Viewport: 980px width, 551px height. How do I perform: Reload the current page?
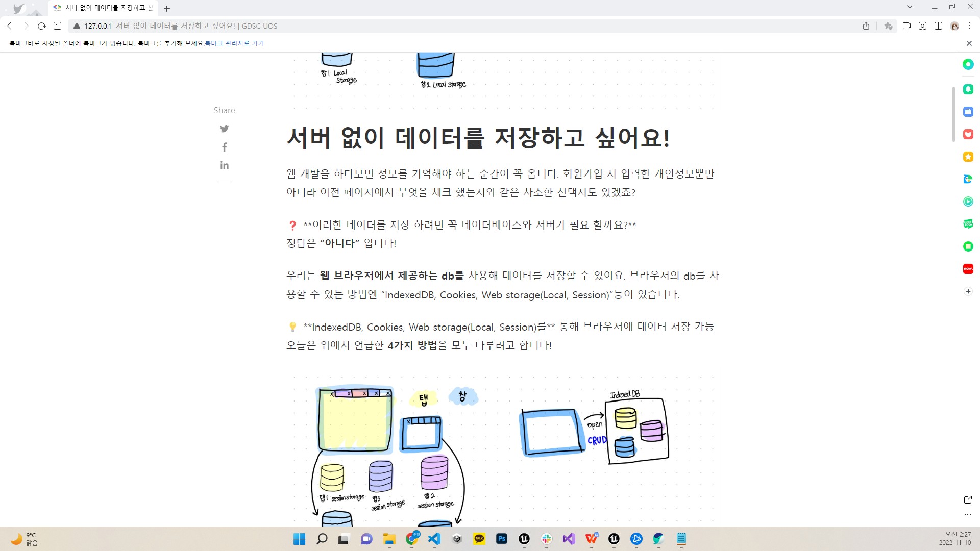[42, 26]
